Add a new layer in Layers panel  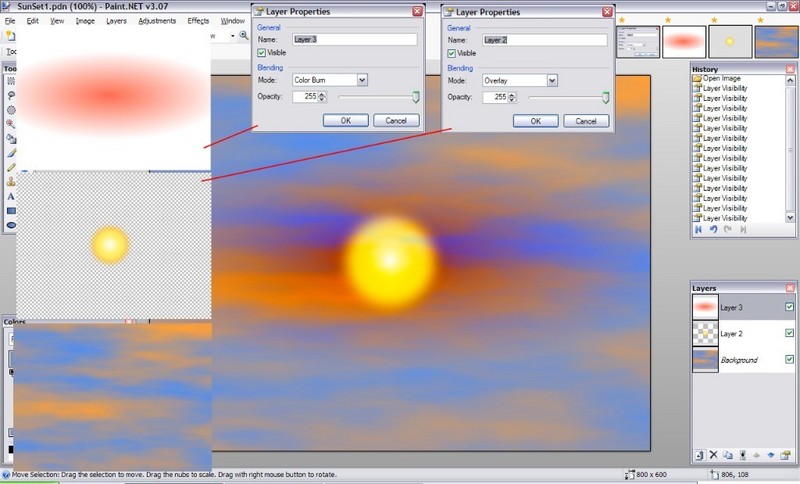[699, 455]
